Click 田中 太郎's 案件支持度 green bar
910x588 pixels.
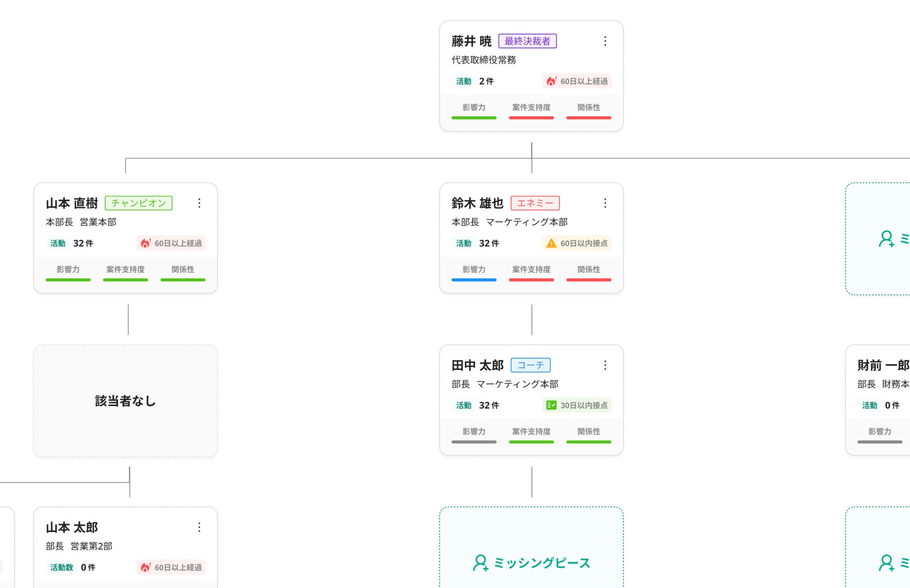coord(531,442)
